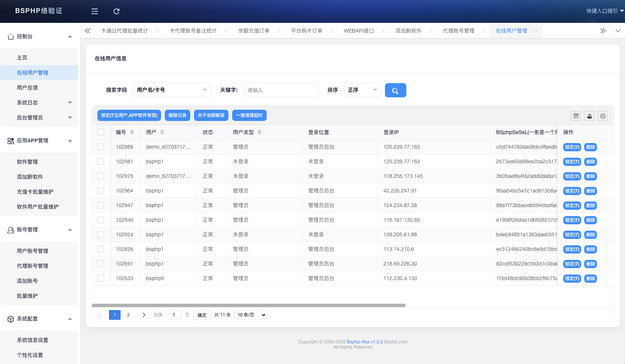Sort by 用户 column arrows

click(162, 132)
